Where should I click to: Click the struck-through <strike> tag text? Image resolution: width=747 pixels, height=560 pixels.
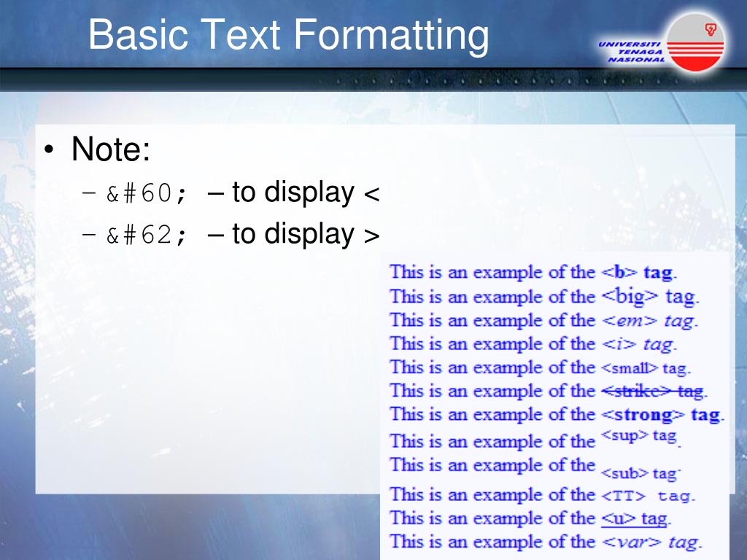point(652,392)
